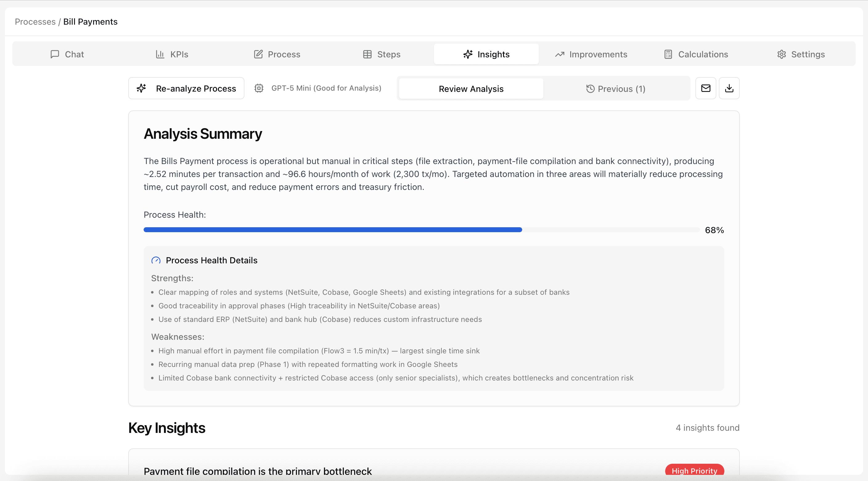Open the Chat tab icon
Viewport: 868px width, 481px height.
click(x=55, y=54)
